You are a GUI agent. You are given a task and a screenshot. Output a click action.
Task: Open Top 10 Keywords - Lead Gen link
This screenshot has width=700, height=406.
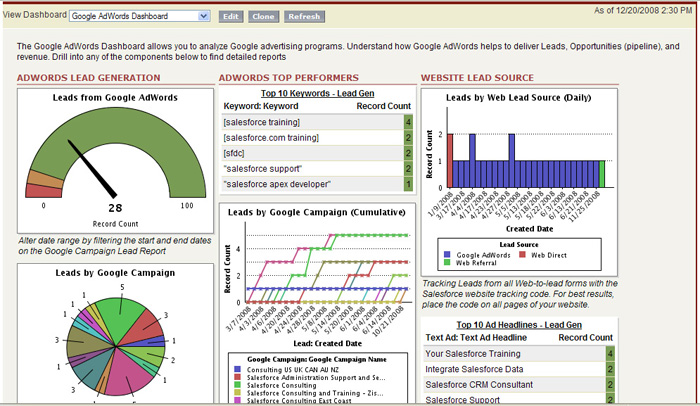click(x=317, y=93)
